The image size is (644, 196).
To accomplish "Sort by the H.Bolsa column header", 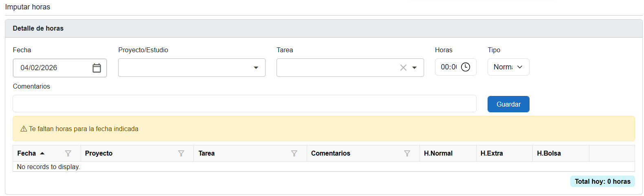I will click(x=549, y=154).
